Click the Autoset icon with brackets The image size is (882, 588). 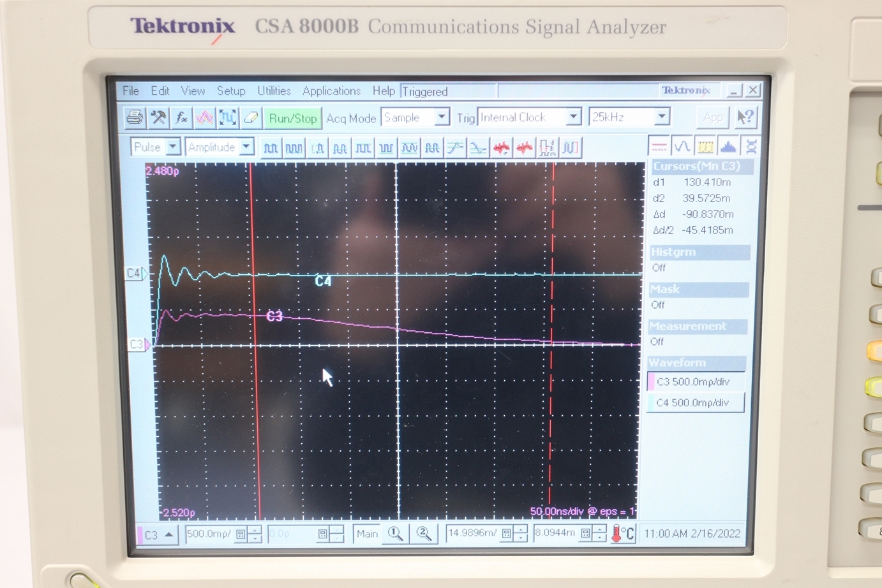[227, 117]
